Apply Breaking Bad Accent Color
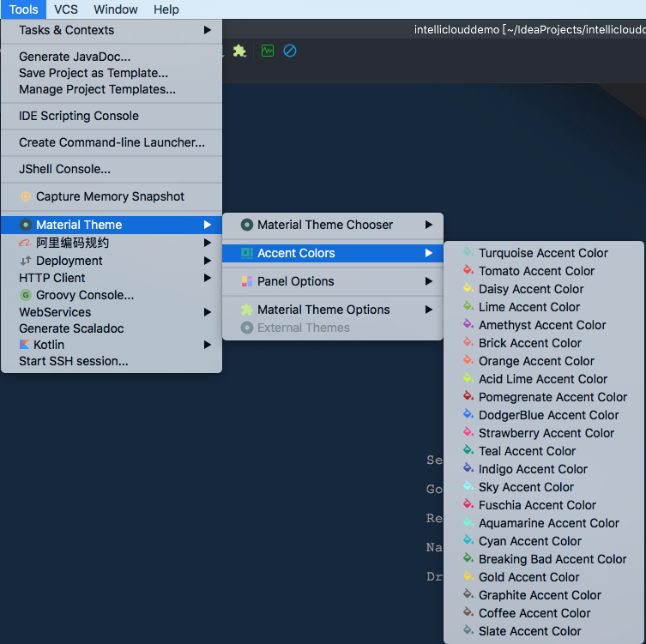Image resolution: width=646 pixels, height=644 pixels. (544, 559)
